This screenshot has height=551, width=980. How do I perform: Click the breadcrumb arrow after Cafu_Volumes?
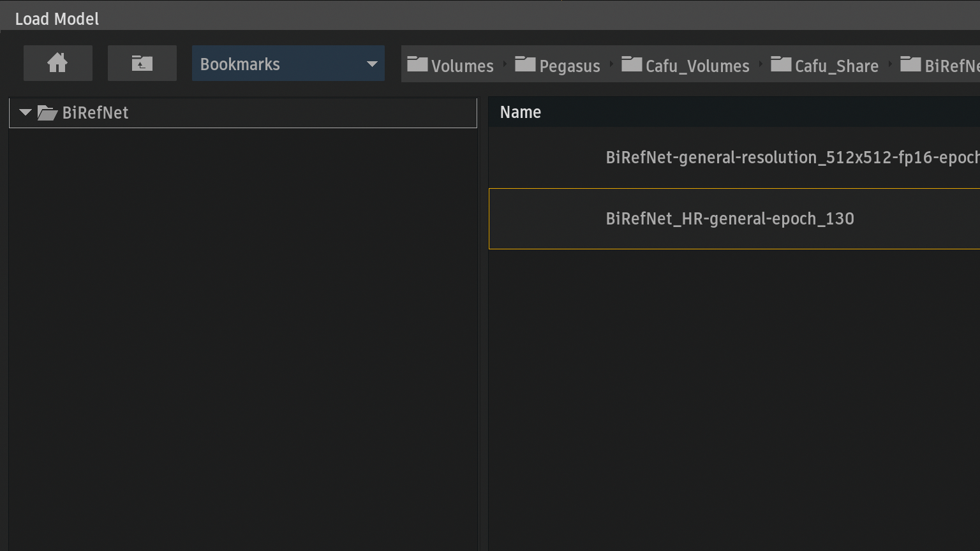[x=761, y=64]
